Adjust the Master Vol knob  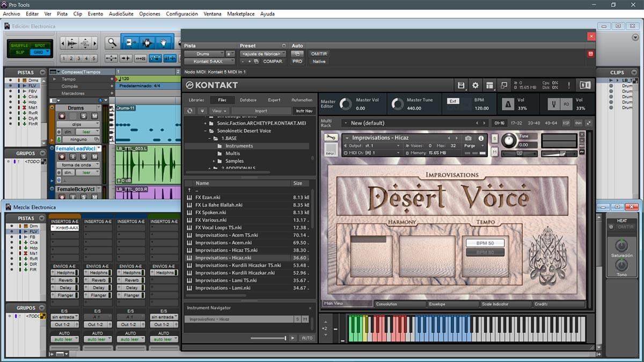[346, 104]
